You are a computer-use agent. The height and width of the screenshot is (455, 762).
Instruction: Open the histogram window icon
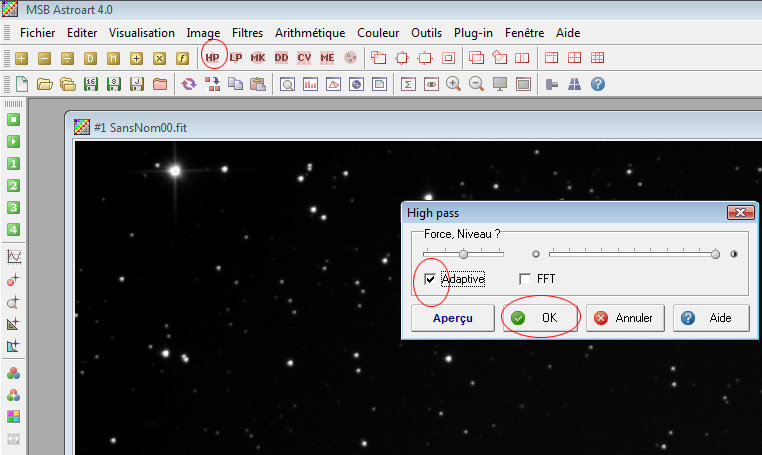(x=310, y=84)
